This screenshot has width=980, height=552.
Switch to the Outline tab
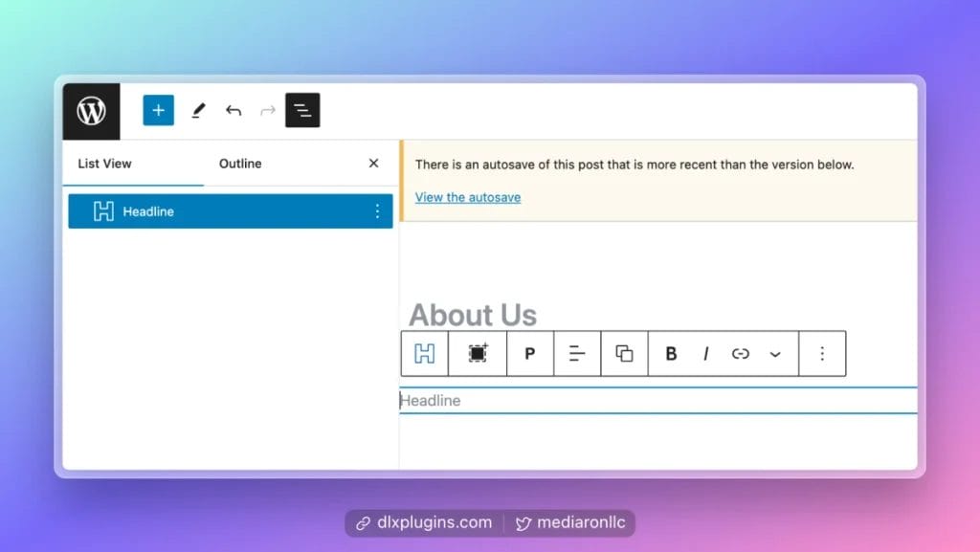240,164
